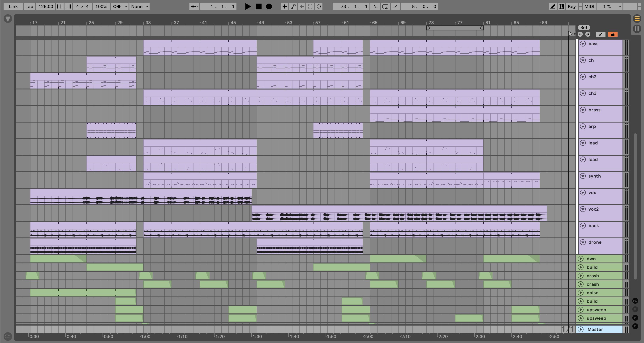Viewport: 644px width, 343px height.
Task: Toggle the Automation Arm icon
Action: pyautogui.click(x=293, y=6)
